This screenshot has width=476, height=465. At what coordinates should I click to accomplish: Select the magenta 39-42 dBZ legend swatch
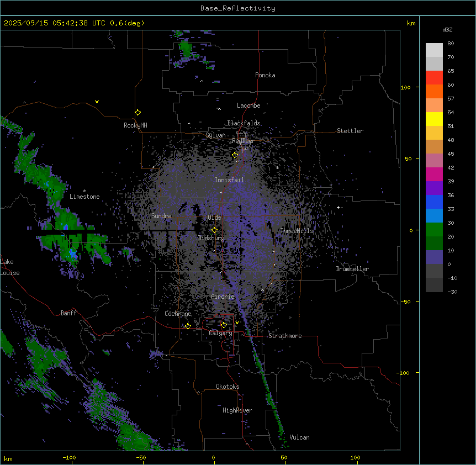click(434, 174)
